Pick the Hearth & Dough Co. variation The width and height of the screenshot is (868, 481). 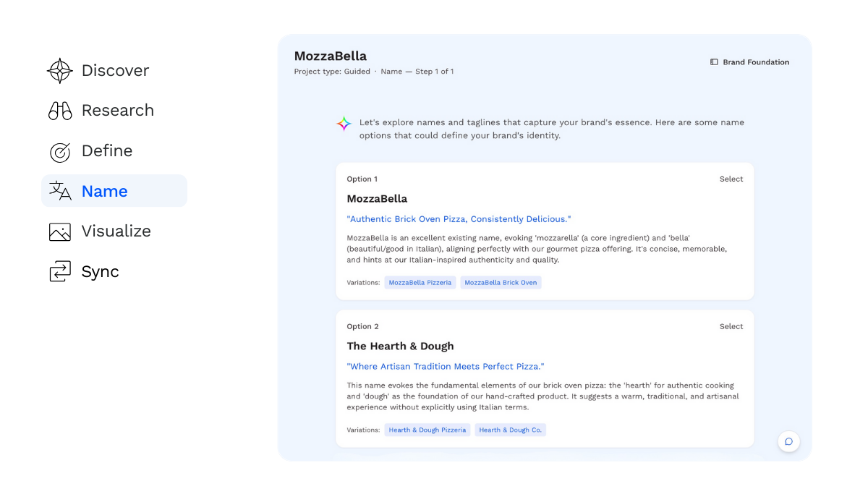pyautogui.click(x=510, y=430)
